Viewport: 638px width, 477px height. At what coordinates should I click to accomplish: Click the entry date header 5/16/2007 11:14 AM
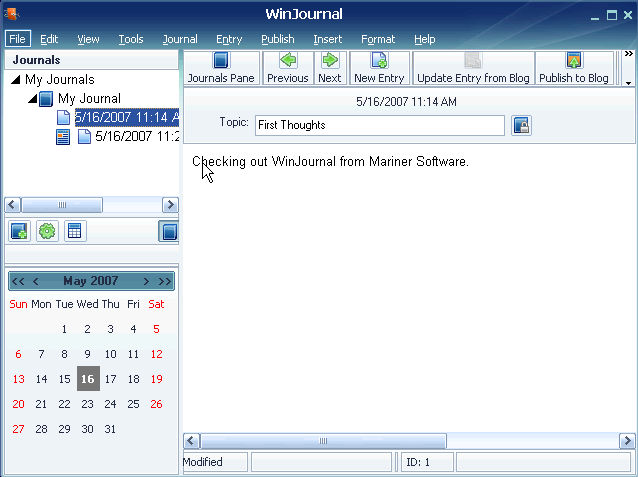(x=406, y=102)
